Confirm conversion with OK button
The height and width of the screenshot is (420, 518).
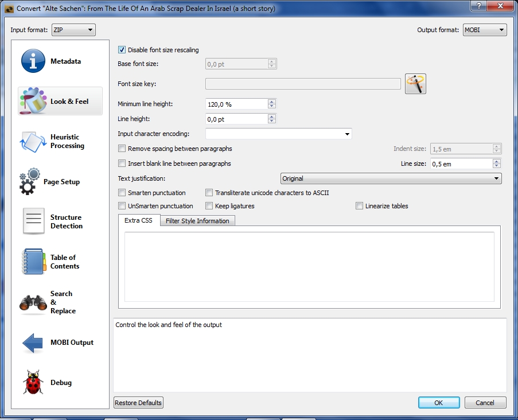[x=439, y=402]
